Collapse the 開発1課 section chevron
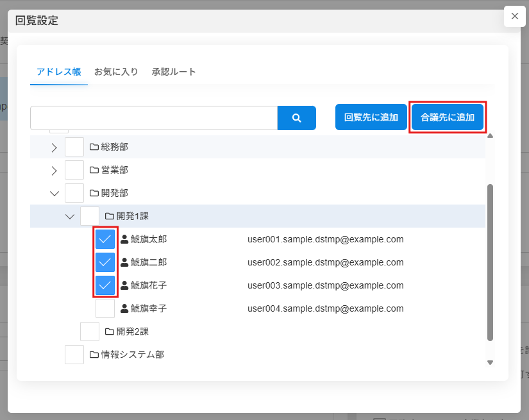Screen dimensions: 529x420 70,217
